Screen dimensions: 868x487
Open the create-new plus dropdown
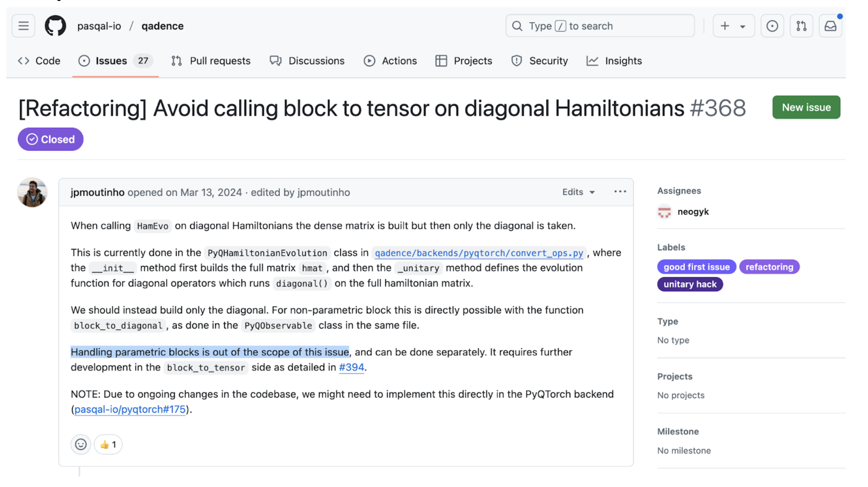pyautogui.click(x=733, y=26)
